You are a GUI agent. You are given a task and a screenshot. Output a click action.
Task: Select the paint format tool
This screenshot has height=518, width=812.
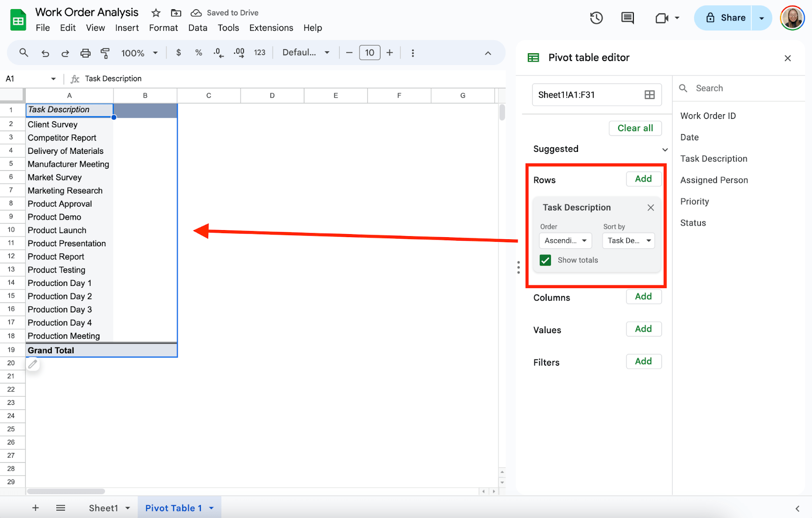105,53
